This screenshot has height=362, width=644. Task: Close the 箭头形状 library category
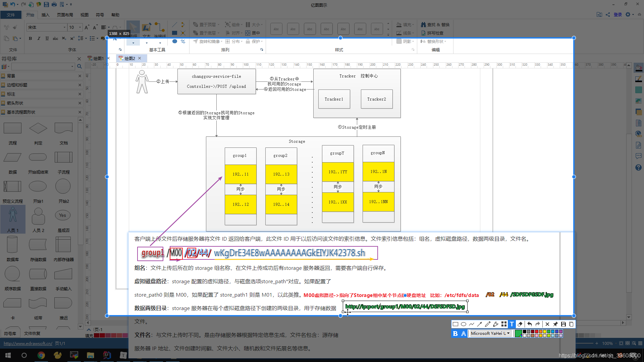80,103
